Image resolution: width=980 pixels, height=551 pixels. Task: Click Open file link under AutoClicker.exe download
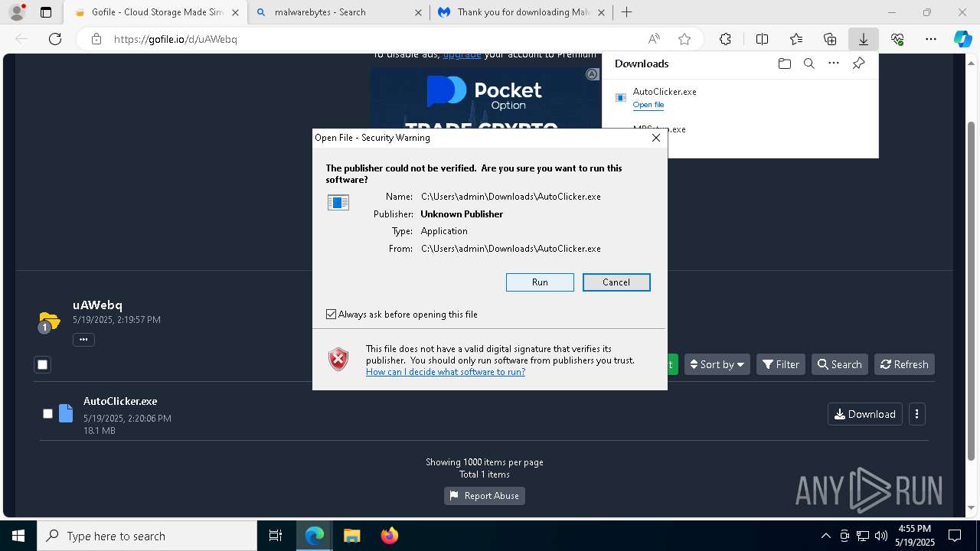(x=648, y=105)
